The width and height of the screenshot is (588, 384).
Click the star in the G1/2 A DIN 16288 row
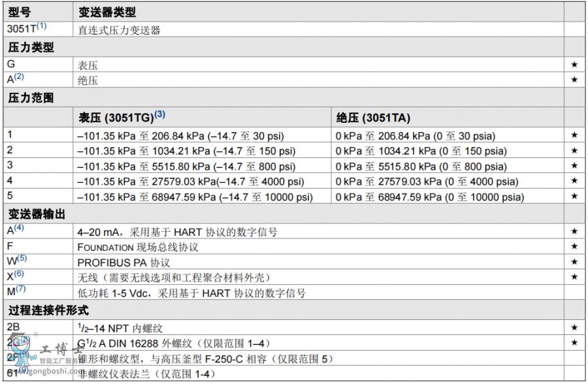(574, 342)
